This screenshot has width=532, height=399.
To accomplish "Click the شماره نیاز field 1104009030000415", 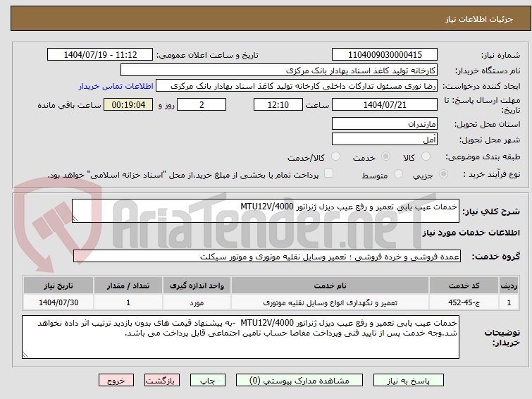I will click(385, 55).
